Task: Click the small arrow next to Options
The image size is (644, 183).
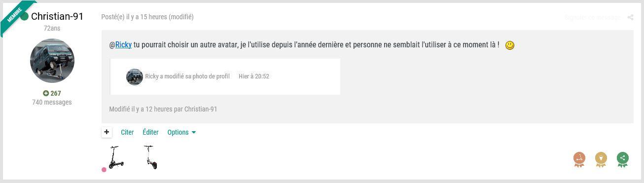Action: tap(193, 132)
